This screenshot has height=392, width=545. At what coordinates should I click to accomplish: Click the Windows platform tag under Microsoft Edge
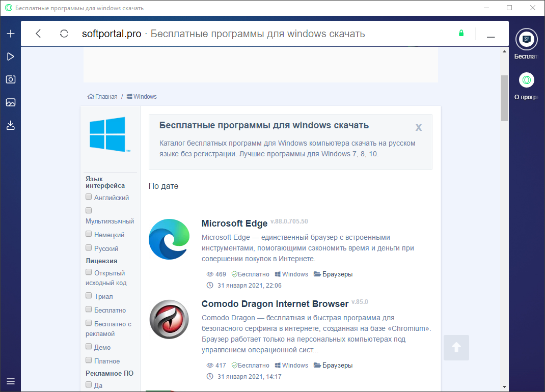[291, 274]
